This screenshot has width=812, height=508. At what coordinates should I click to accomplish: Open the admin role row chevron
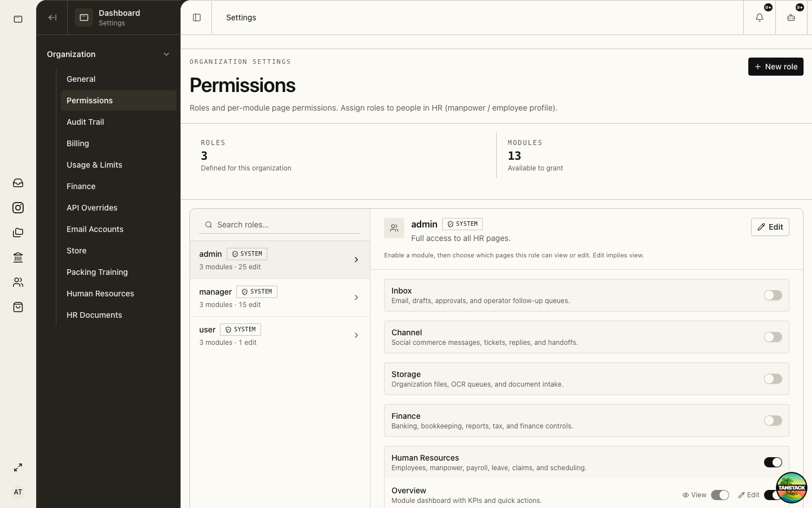coord(356,260)
